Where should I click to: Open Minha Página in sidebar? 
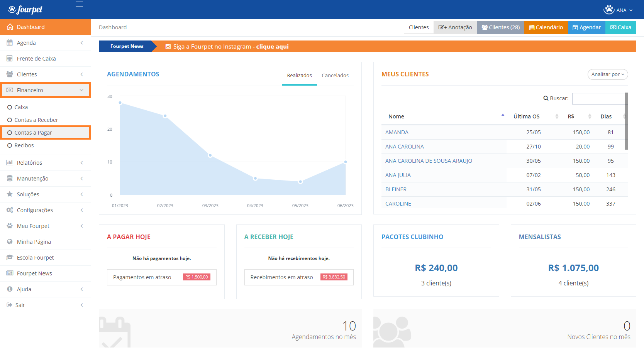[x=45, y=242]
